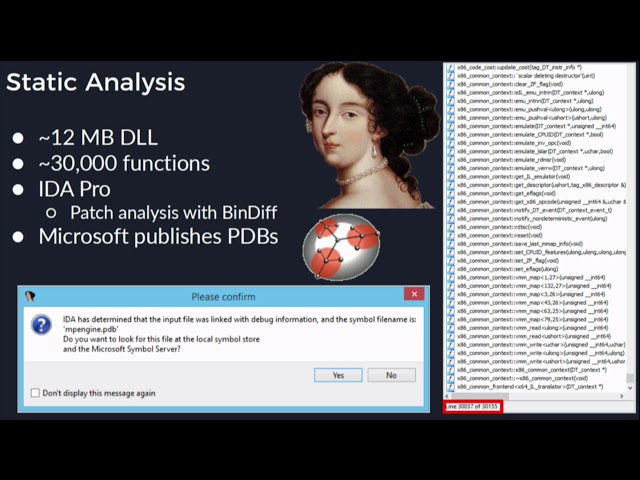Click the Microsoft publishes PDBs bullet
This screenshot has width=640, height=480.
click(x=158, y=236)
